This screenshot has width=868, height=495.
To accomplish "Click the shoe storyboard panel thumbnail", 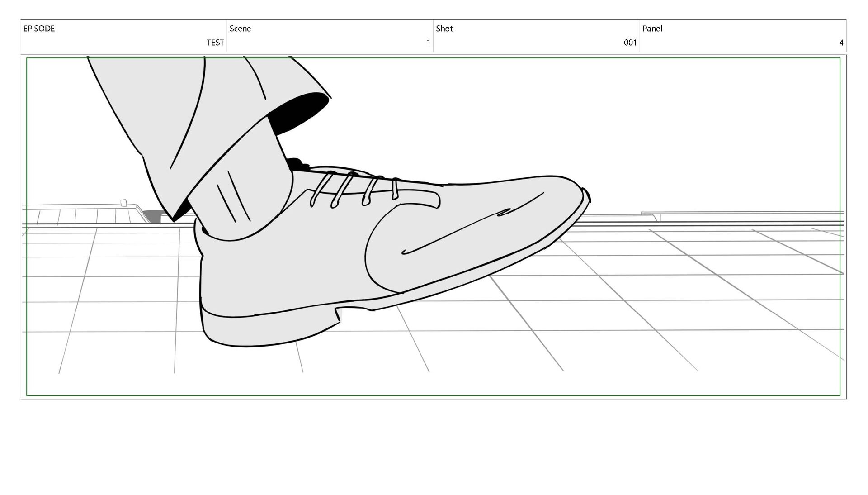I will [x=433, y=227].
